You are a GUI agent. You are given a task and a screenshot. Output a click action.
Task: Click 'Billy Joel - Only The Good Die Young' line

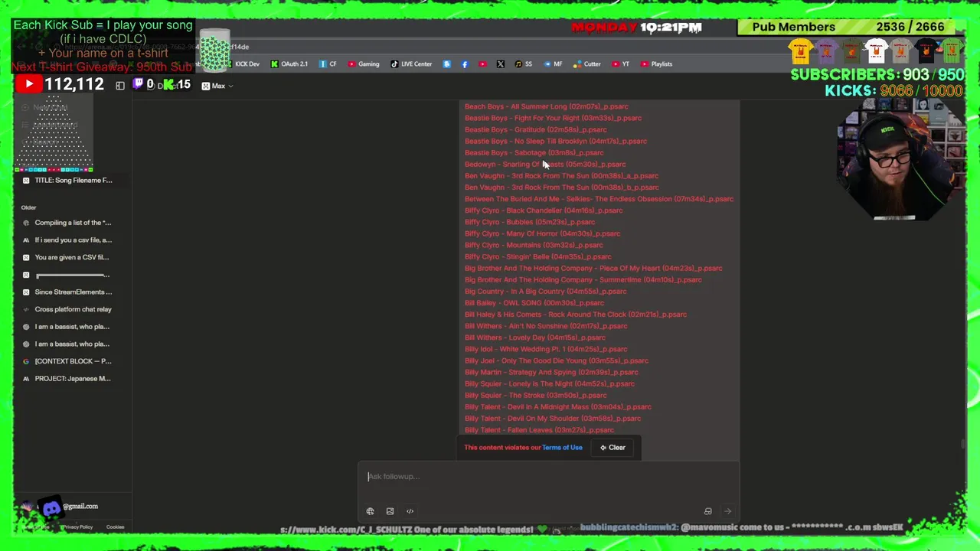(x=557, y=360)
